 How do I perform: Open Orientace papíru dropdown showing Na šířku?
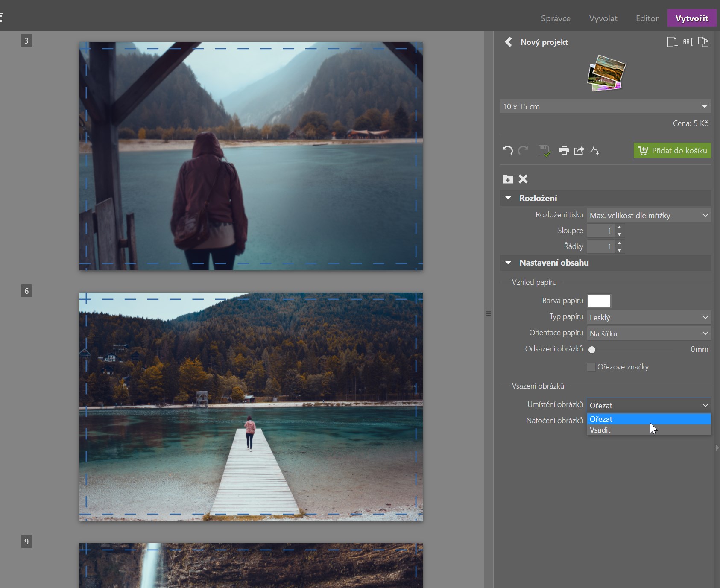tap(649, 333)
